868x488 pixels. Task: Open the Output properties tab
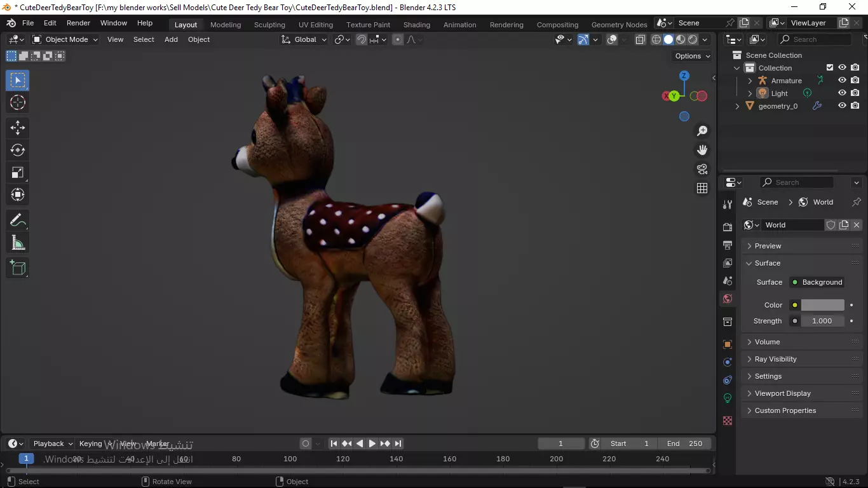click(728, 245)
